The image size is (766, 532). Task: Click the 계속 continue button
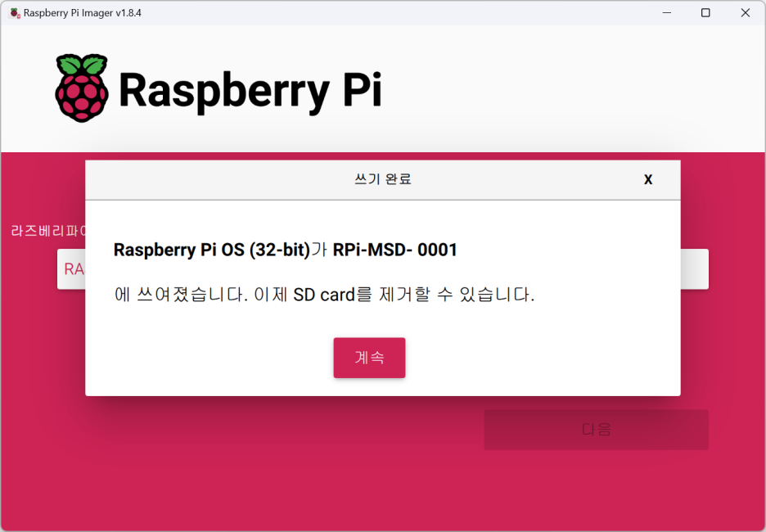pos(369,358)
